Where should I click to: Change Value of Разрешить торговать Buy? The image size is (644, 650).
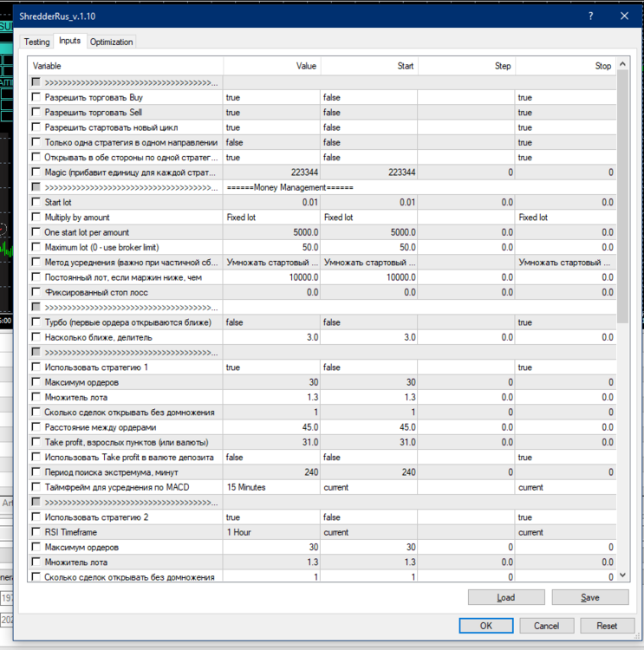pyautogui.click(x=271, y=97)
